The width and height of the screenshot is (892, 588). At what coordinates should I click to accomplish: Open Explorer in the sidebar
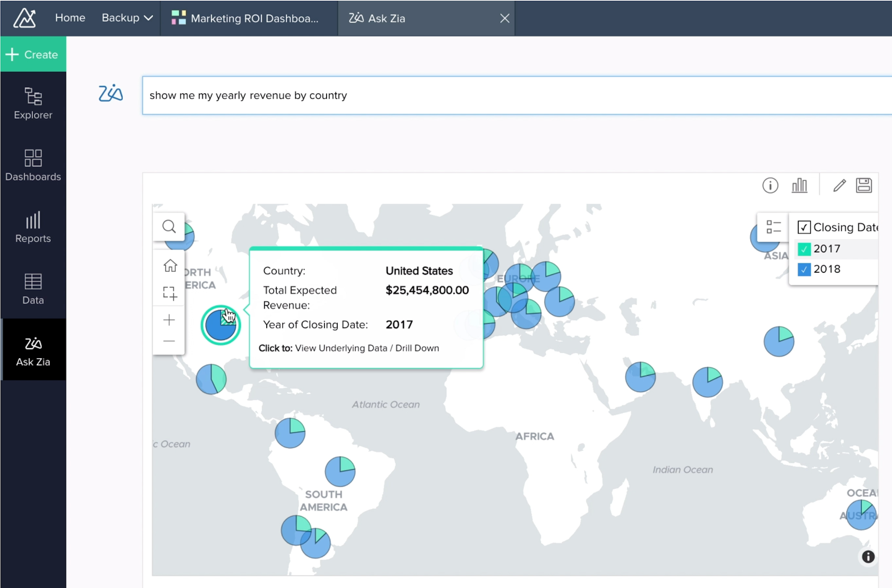tap(33, 103)
